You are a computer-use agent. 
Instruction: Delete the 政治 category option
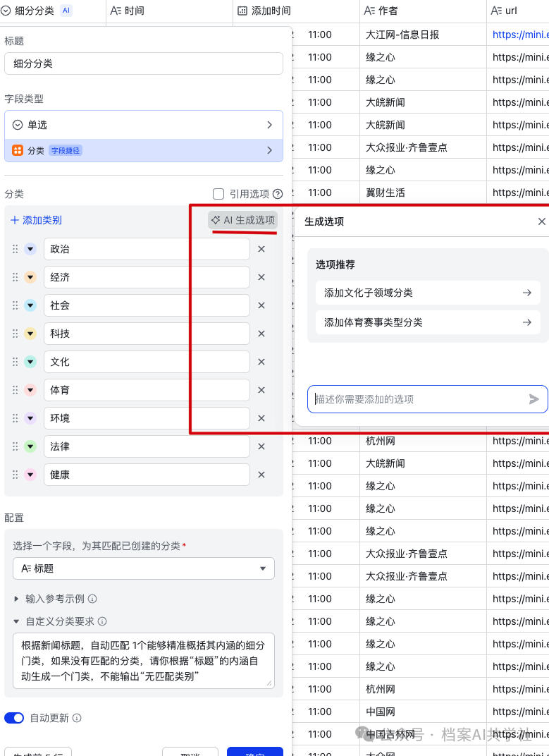pyautogui.click(x=261, y=249)
